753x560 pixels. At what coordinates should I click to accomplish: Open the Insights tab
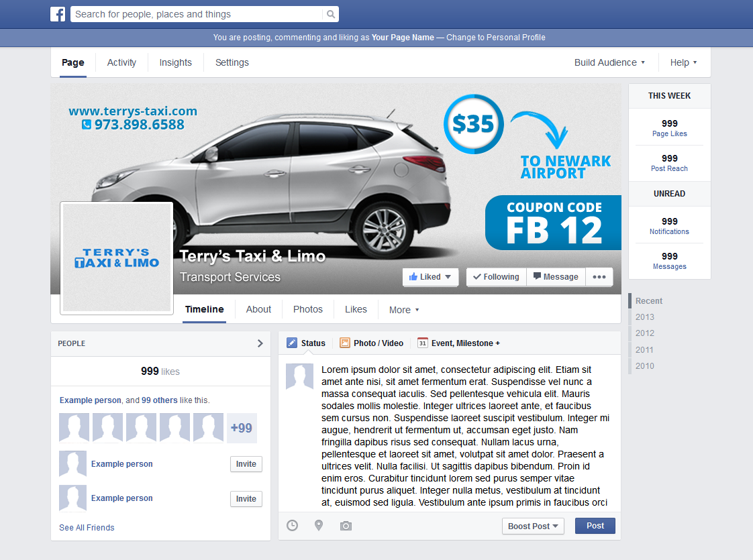point(175,62)
